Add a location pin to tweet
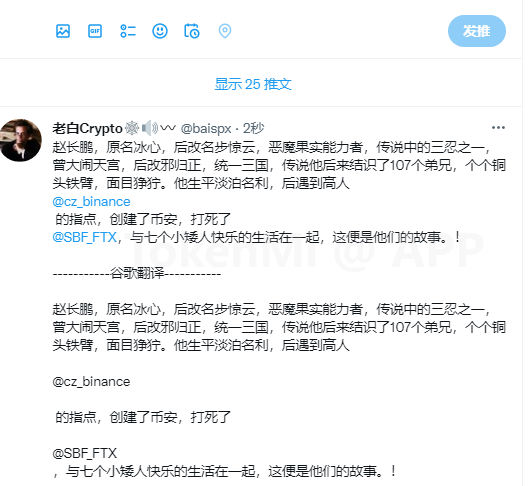This screenshot has width=530, height=486. 225,31
